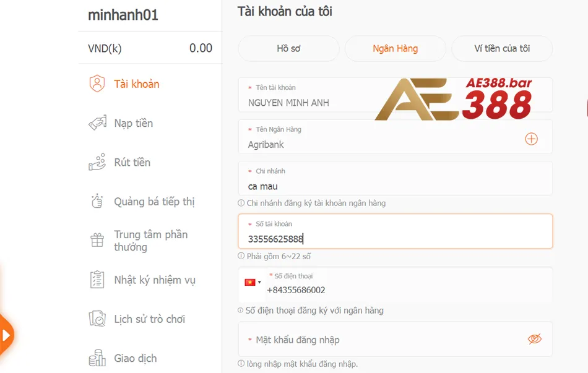Click the Trung tâm phần thưởng gift icon

[x=97, y=240]
